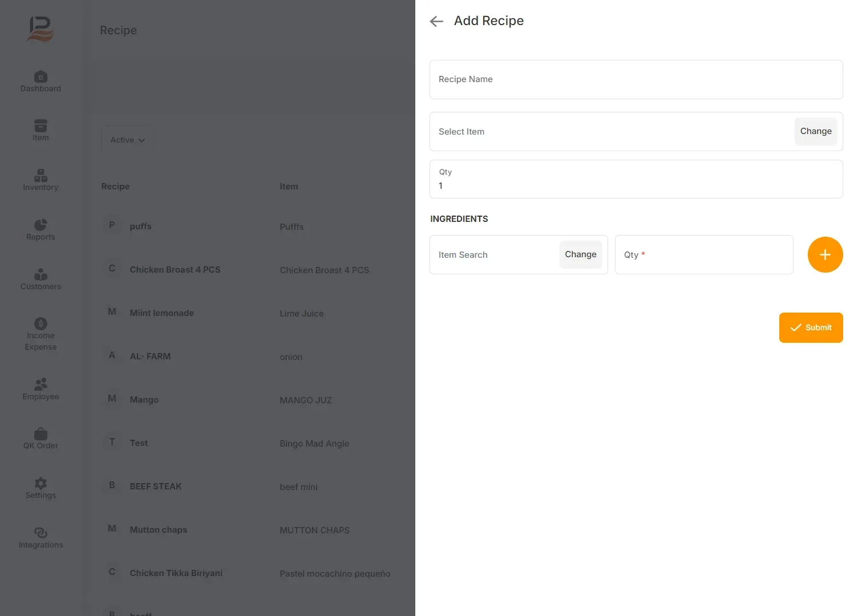Click the ingredient Qty required field
854x616 pixels.
coord(704,255)
